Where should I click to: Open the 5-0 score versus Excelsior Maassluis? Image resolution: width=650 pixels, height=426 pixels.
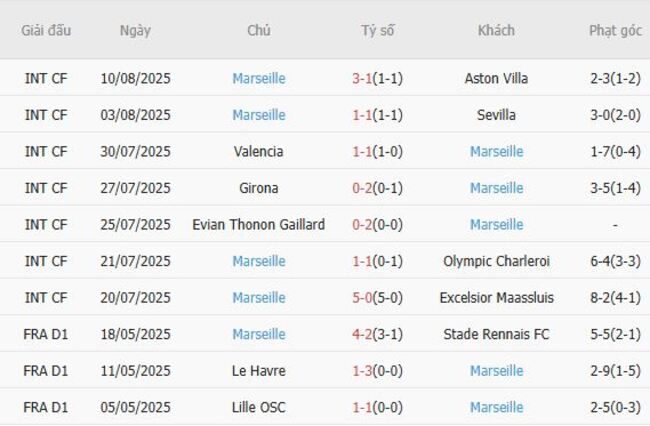pos(362,298)
